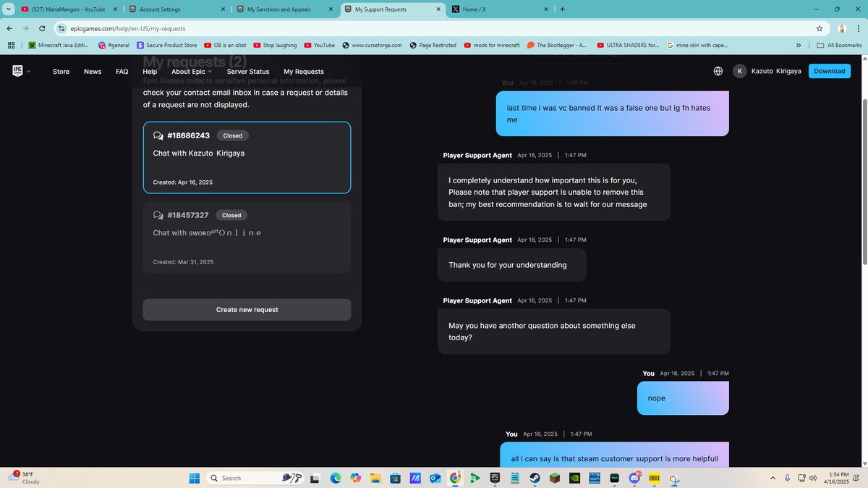This screenshot has height=488, width=868.
Task: Open the Store menu item
Action: 61,72
